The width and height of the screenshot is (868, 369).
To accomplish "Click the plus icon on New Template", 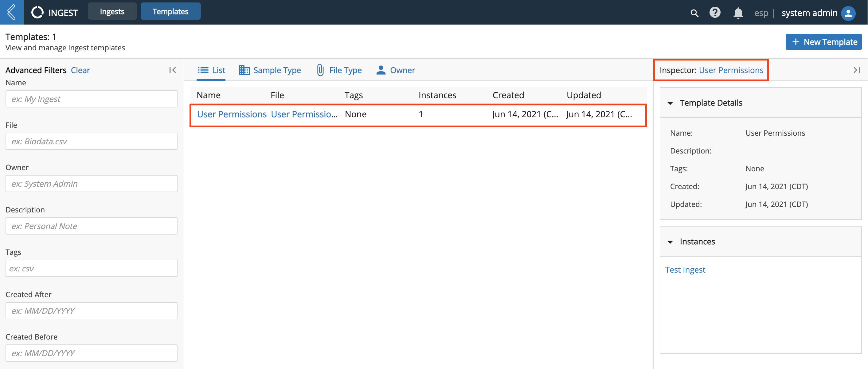I will [x=796, y=42].
